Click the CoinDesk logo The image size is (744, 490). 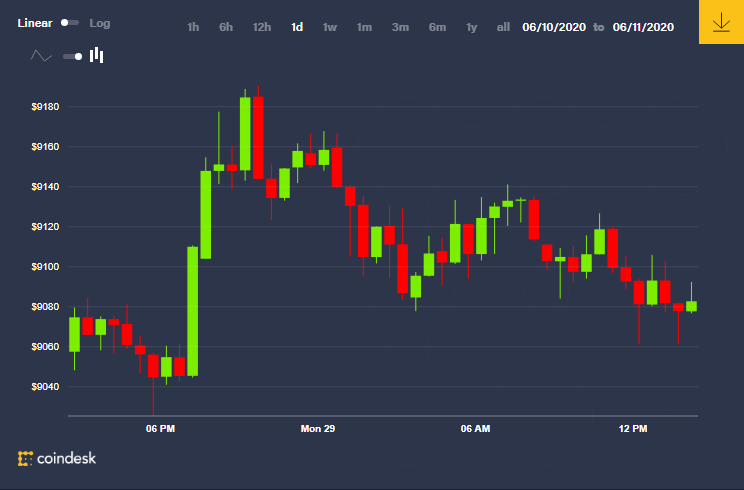[57, 458]
